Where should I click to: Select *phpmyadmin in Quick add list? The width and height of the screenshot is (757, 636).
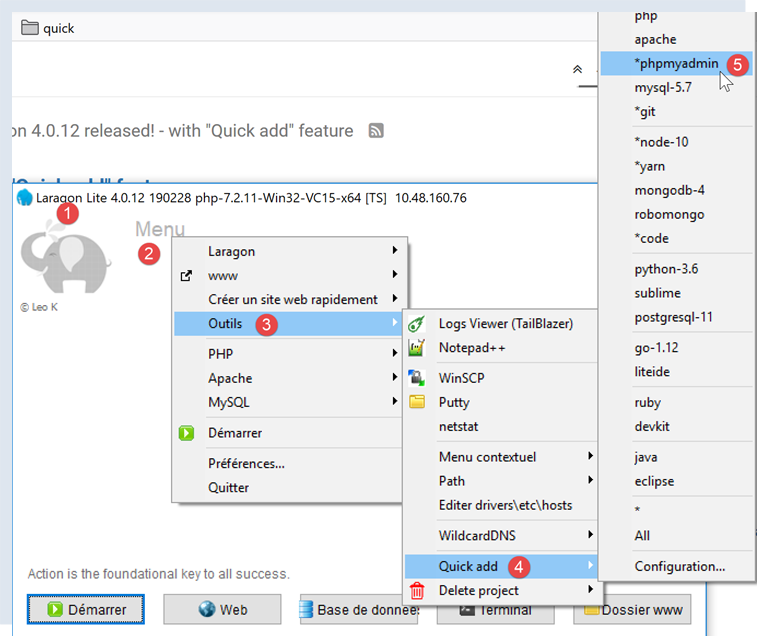point(676,64)
